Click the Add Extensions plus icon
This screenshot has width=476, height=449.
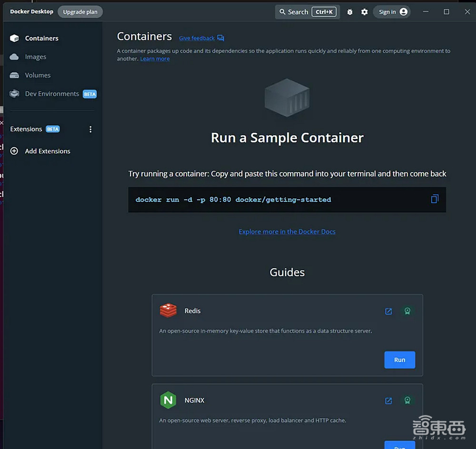14,151
